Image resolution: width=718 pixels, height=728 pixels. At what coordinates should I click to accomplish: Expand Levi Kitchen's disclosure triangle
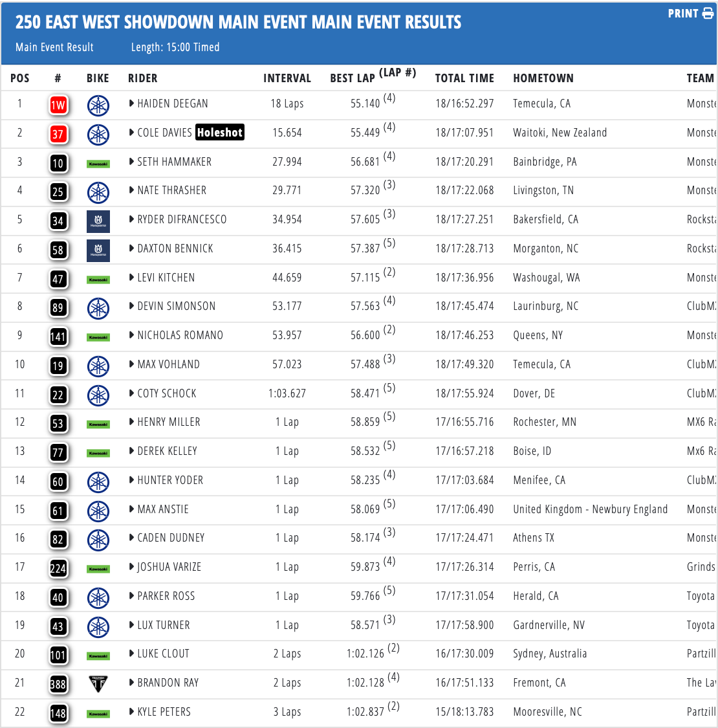pos(132,278)
